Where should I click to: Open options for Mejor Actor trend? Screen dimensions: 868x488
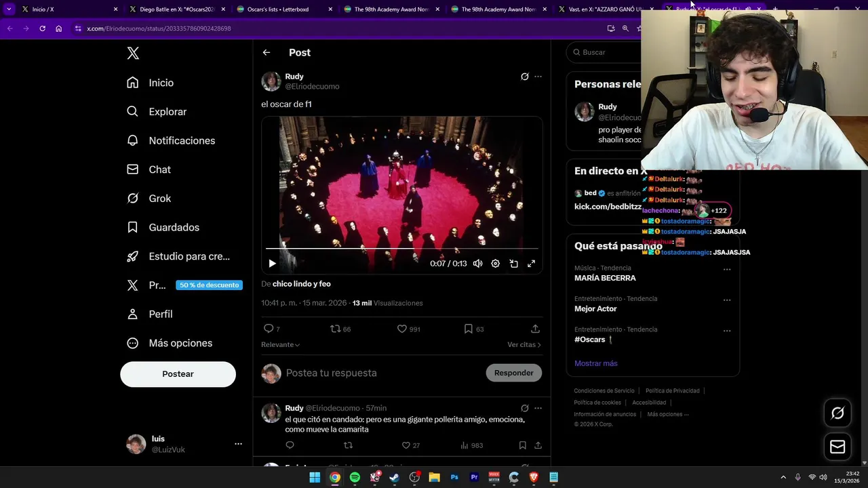[x=727, y=300]
